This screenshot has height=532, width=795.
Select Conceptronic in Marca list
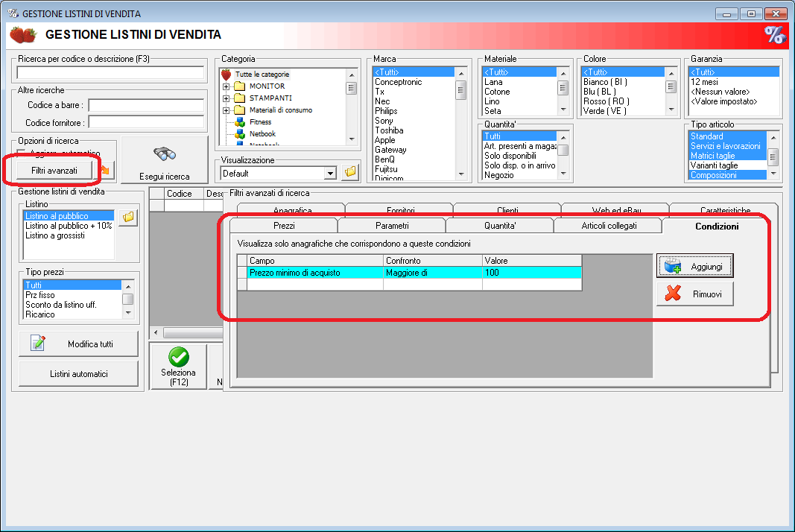point(398,82)
